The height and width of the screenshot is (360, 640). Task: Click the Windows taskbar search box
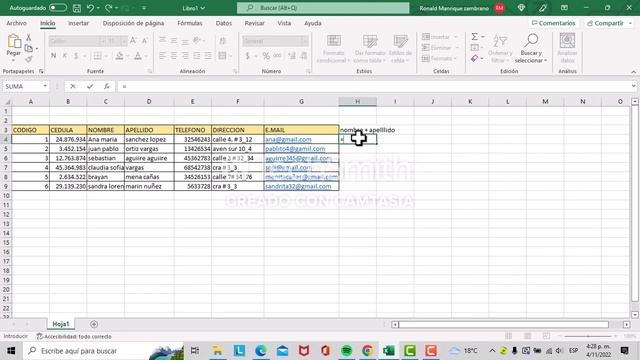(x=104, y=351)
